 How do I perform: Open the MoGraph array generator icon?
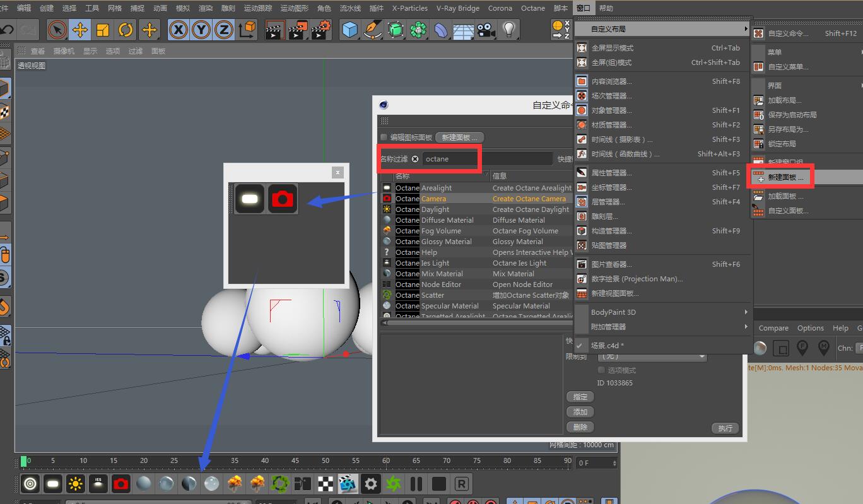[418, 30]
